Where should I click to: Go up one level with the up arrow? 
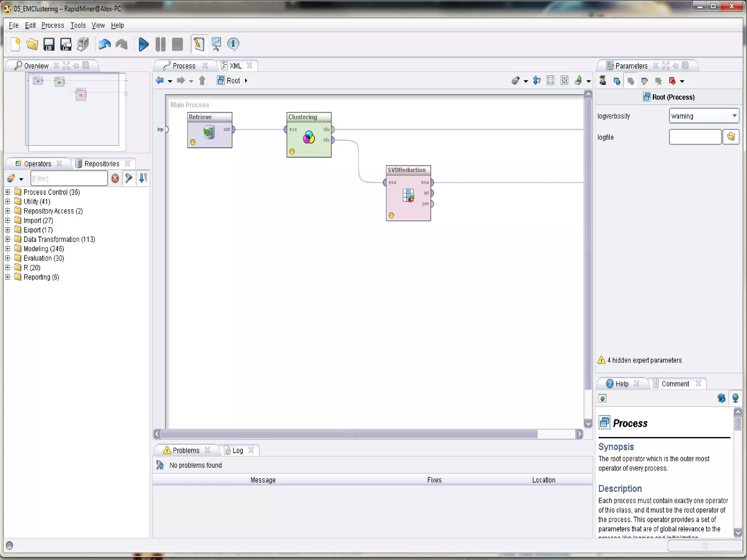pyautogui.click(x=202, y=81)
